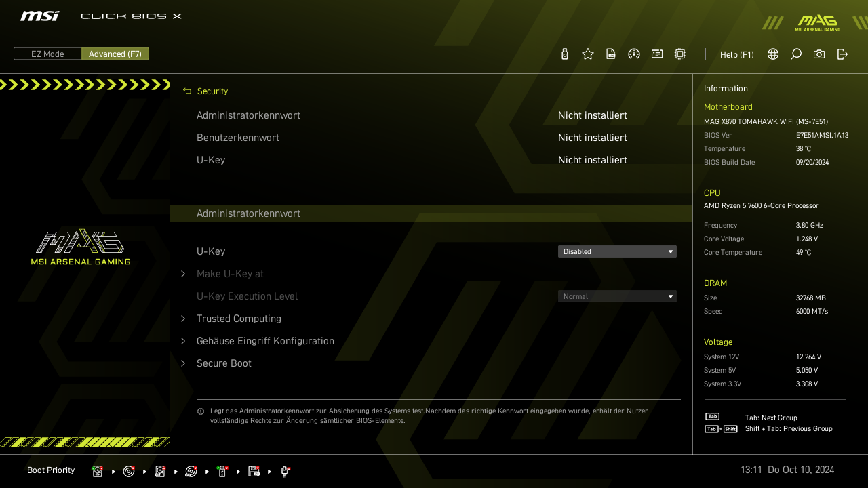Open Gehäuse Eingriff Konfiguration submenu
This screenshot has height=488, width=868.
[265, 341]
